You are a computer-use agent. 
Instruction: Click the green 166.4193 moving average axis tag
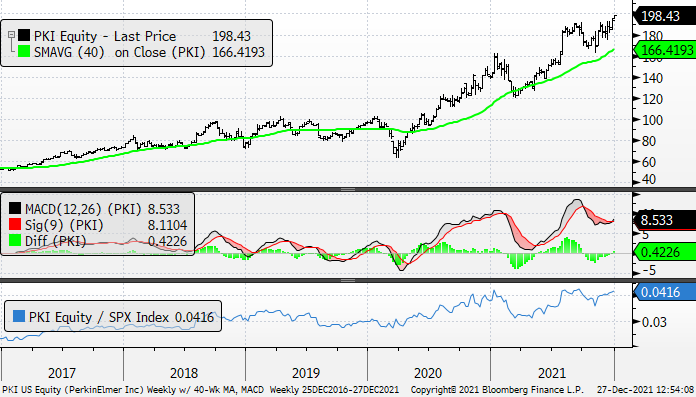664,50
